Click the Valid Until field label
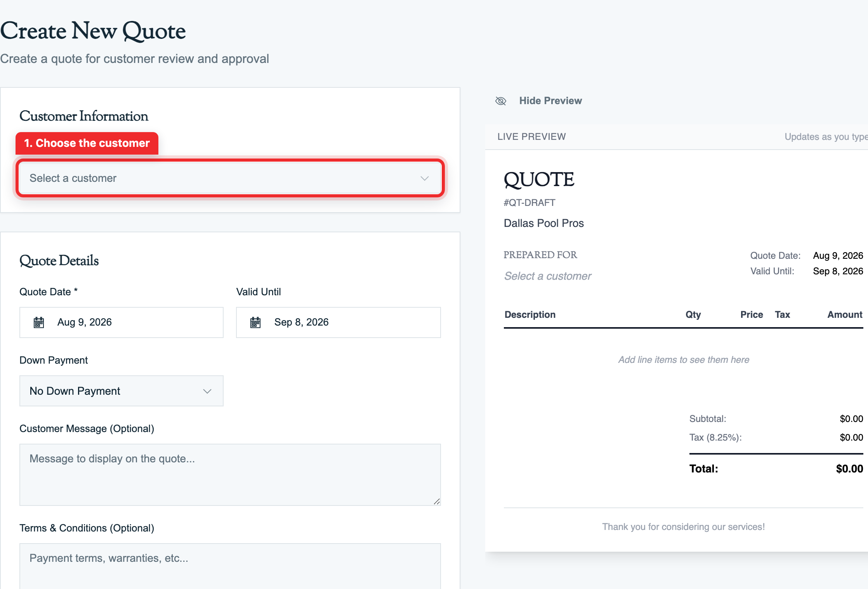 click(259, 292)
